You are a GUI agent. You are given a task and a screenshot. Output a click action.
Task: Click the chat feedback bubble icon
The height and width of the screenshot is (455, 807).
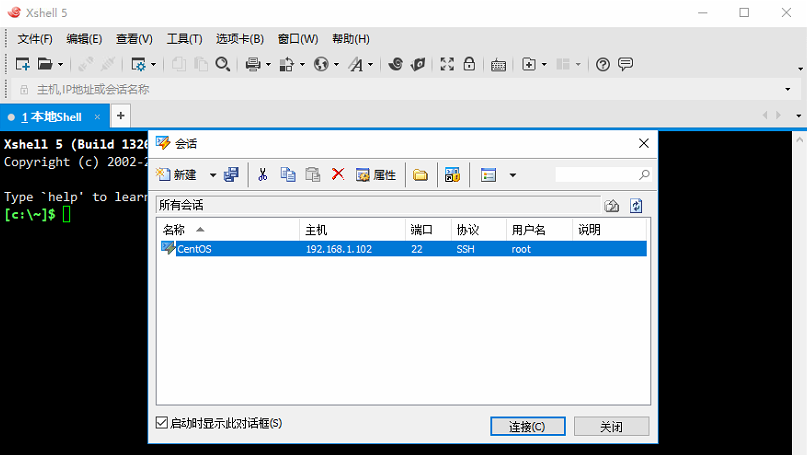(625, 64)
